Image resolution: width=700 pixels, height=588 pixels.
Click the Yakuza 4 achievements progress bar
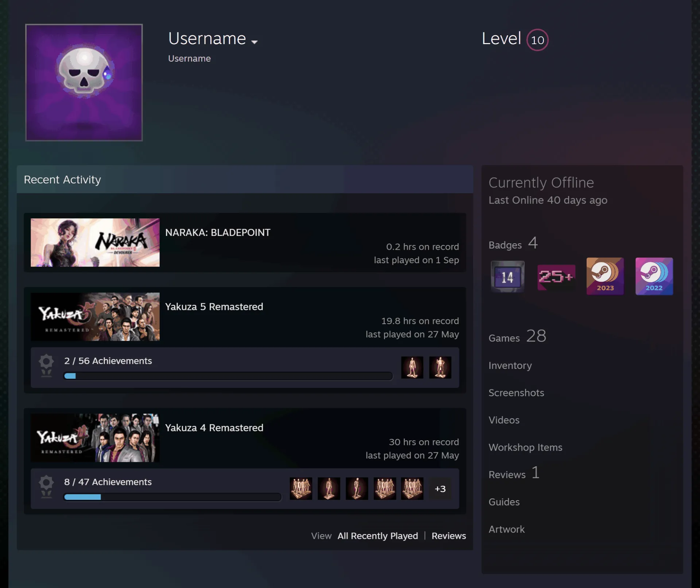[x=172, y=497]
